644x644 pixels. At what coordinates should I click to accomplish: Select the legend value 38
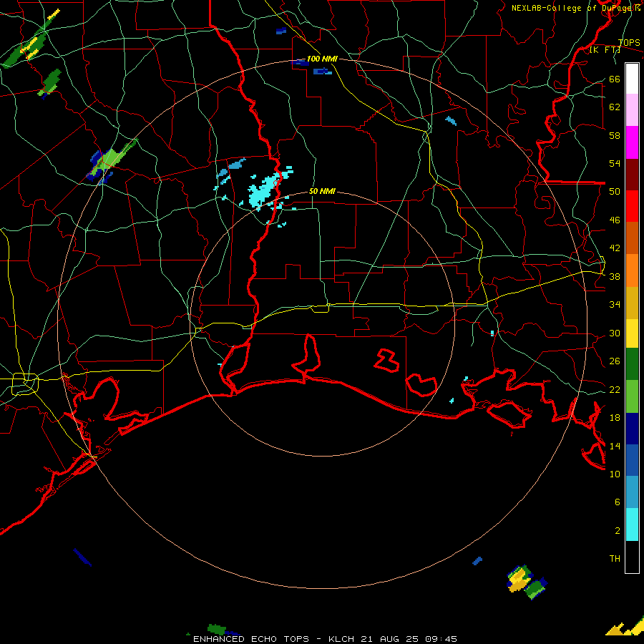(615, 276)
